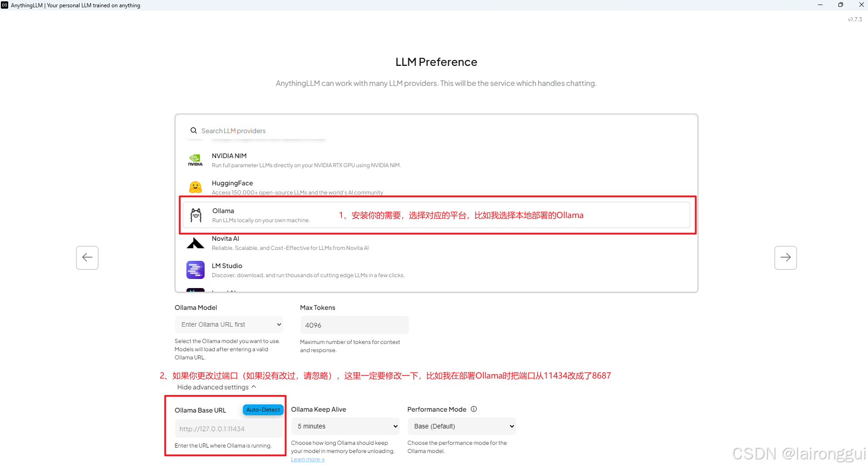Click the Ollama llama logo

pos(196,215)
